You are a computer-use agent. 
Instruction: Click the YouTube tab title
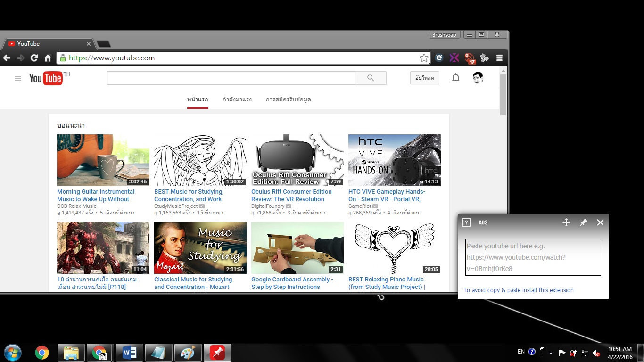pyautogui.click(x=28, y=44)
